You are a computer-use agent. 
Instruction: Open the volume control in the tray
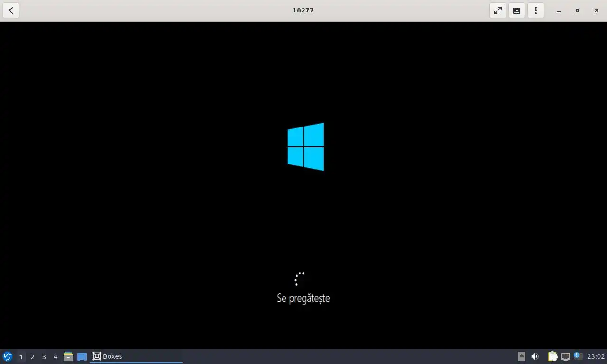535,356
